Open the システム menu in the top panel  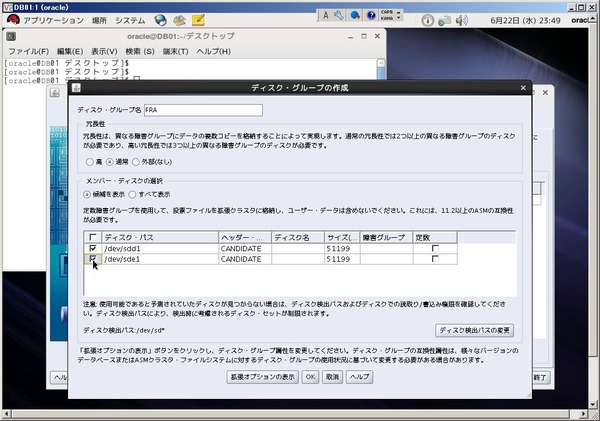(130, 20)
